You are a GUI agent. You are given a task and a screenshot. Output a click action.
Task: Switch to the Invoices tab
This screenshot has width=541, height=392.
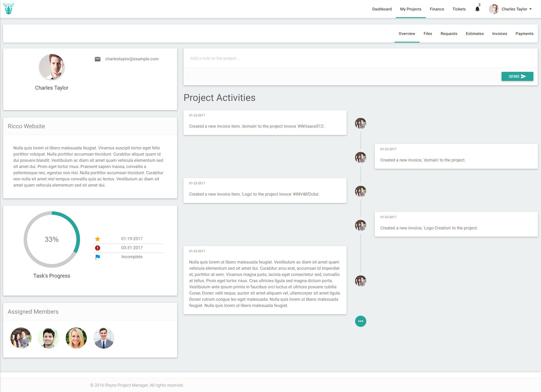(x=499, y=34)
